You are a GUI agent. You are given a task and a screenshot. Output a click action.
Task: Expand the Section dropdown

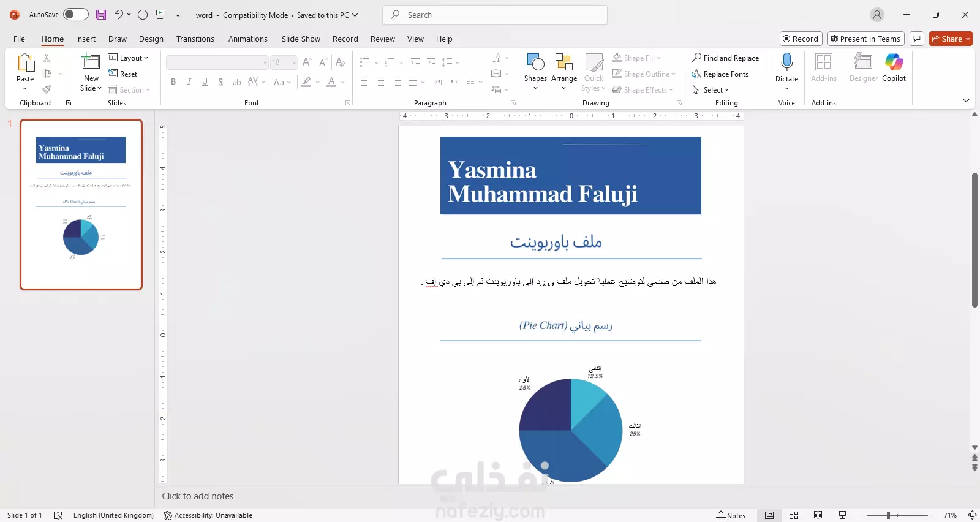click(129, 89)
